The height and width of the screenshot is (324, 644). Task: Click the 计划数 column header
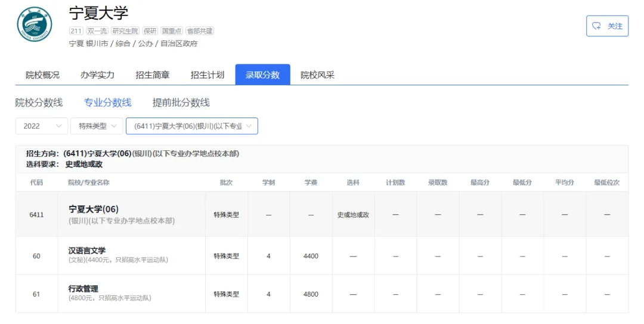pyautogui.click(x=395, y=182)
